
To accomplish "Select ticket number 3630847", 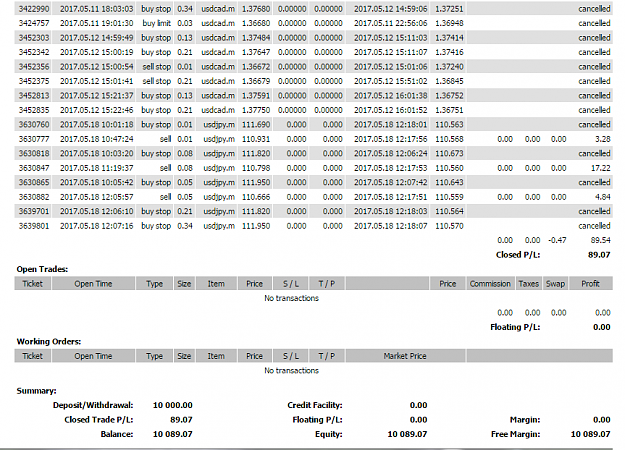I will click(x=34, y=168).
